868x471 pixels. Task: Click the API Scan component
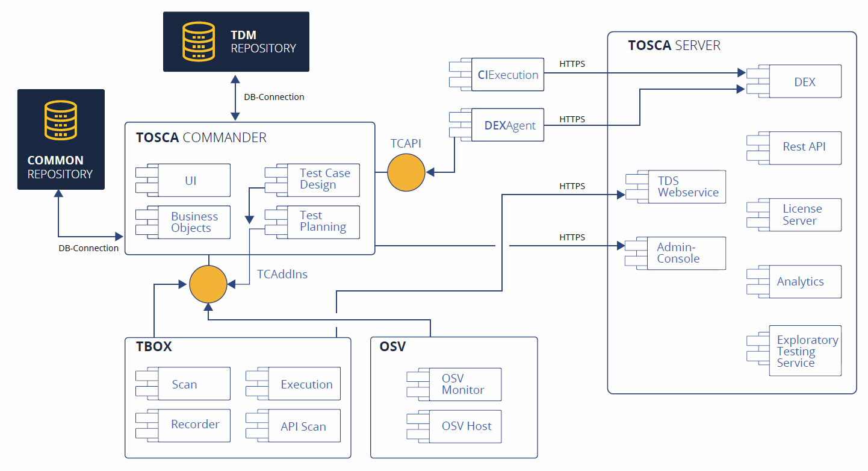[x=293, y=426]
